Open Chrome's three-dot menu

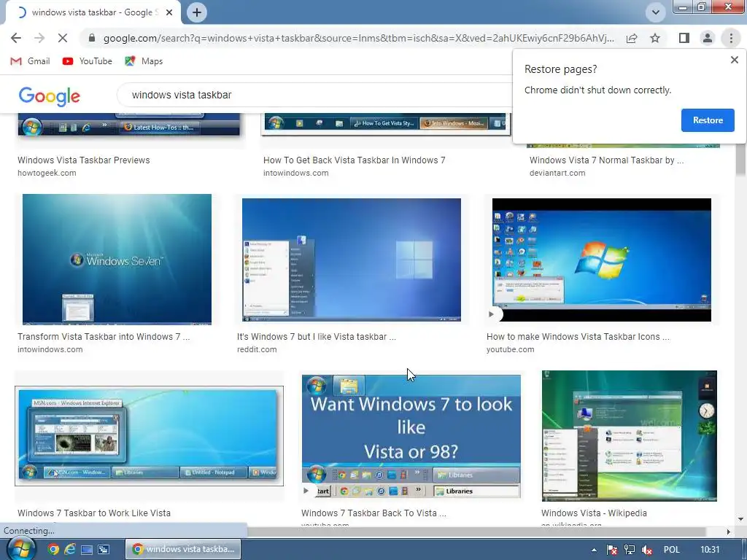[731, 38]
